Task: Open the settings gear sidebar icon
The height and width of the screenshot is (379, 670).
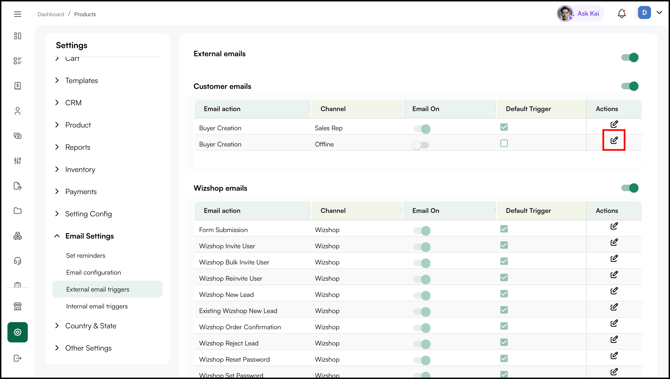Action: (18, 332)
